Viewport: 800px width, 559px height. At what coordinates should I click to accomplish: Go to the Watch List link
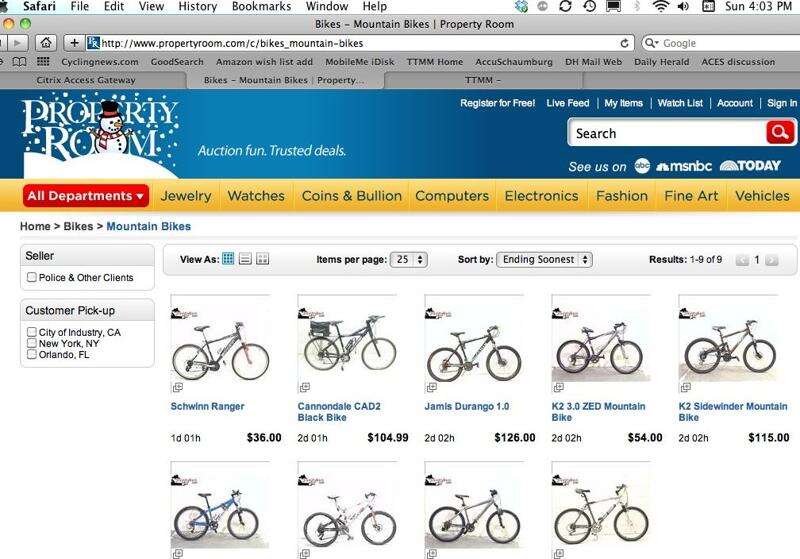coord(680,103)
